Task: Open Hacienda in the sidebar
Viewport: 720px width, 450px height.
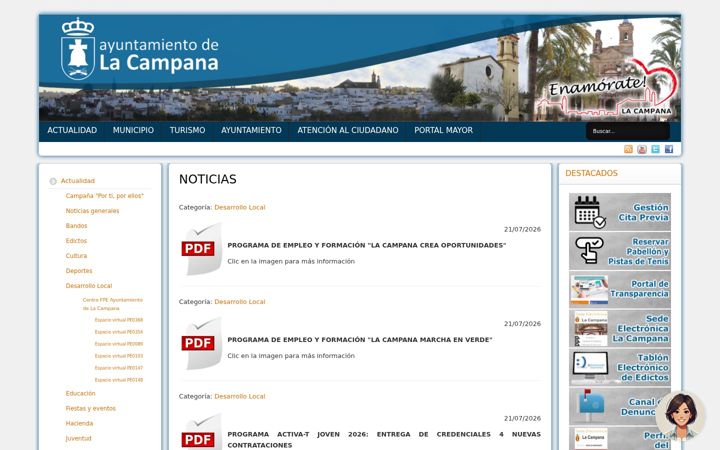Action: pyautogui.click(x=79, y=423)
